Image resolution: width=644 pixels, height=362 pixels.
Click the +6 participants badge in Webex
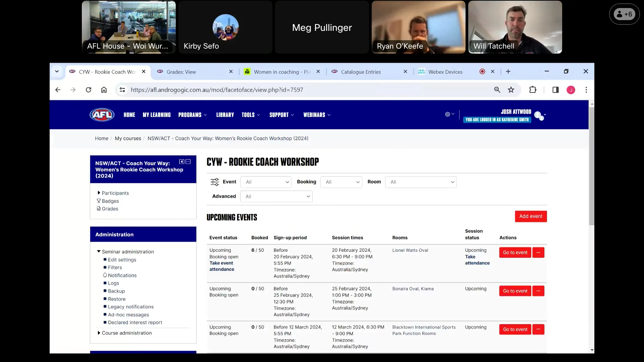coord(624,14)
